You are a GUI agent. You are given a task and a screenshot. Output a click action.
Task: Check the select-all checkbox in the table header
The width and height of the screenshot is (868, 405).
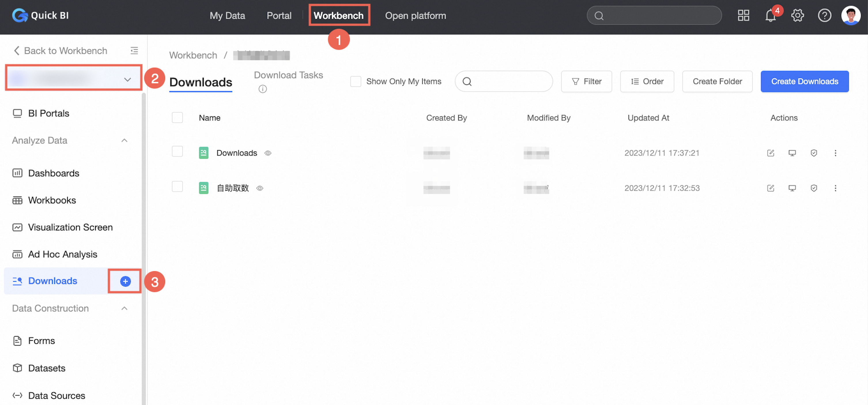coord(177,118)
